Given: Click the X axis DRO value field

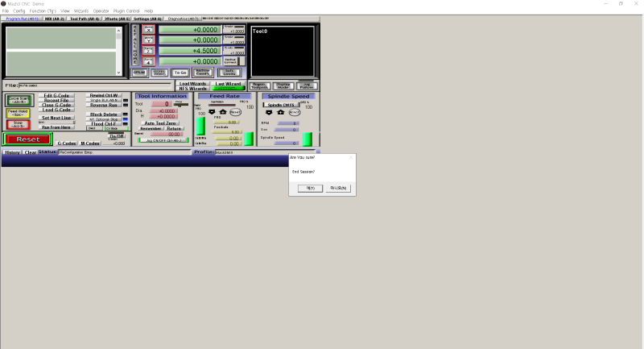Looking at the screenshot, I should [x=190, y=30].
